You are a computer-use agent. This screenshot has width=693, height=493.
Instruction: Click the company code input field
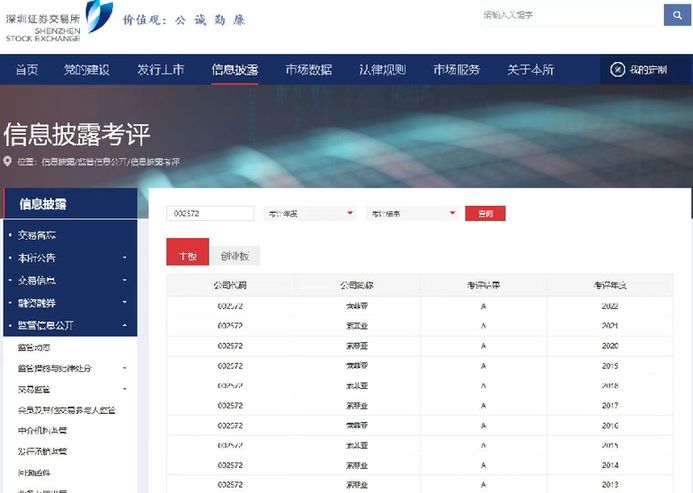click(209, 213)
